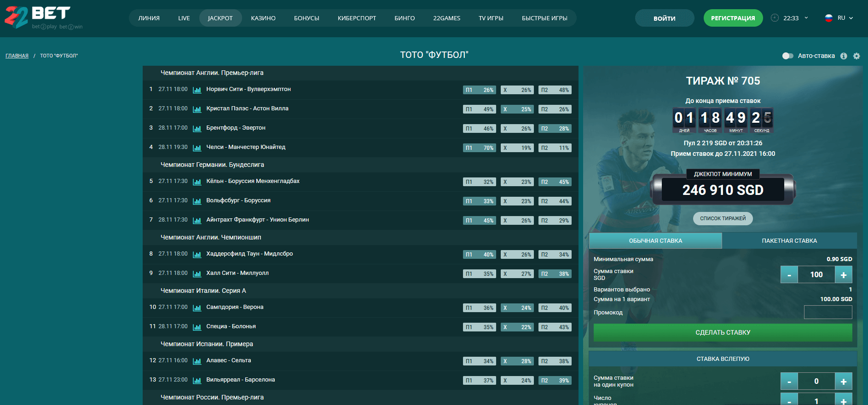868x405 pixels.
Task: Select П1 26% for Норвич Сити match
Action: (x=480, y=90)
